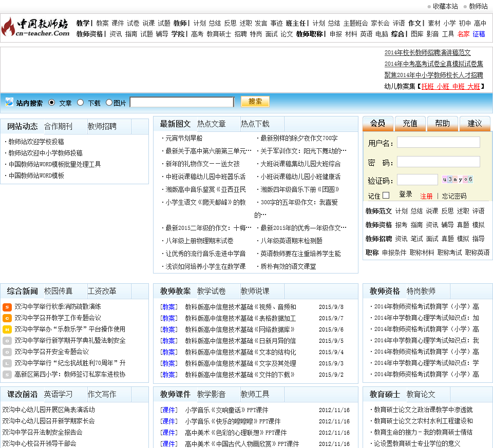The height and width of the screenshot is (448, 493).
Task: Open 教科版高中信息技术基础《网络数据库》 lesson plan
Action: pyautogui.click(x=240, y=329)
